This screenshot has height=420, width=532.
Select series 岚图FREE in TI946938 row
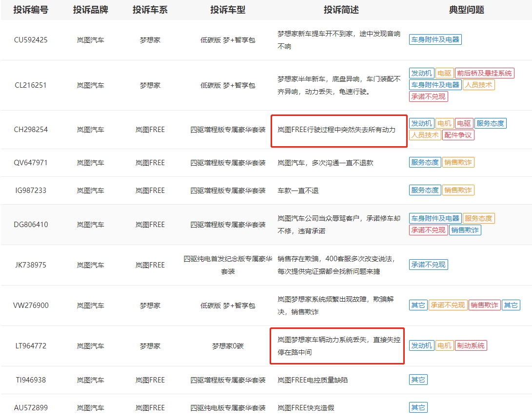(150, 380)
